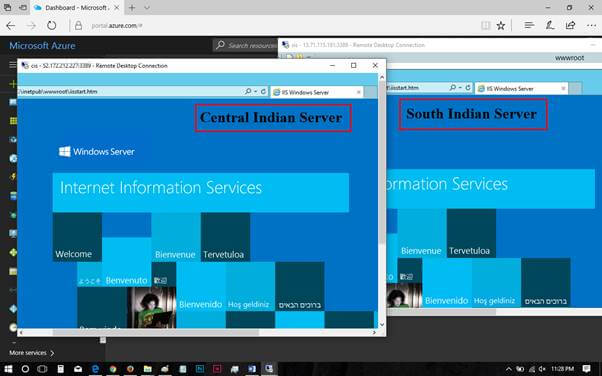Click the Welcome tile
This screenshot has height=376, width=602.
coord(77,237)
